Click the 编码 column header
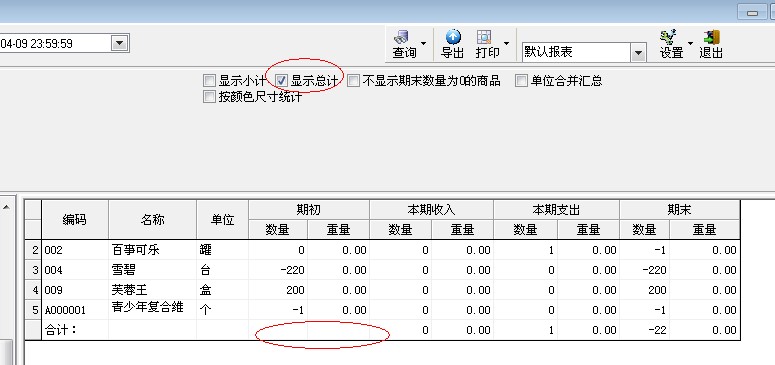The image size is (775, 365). 75,220
